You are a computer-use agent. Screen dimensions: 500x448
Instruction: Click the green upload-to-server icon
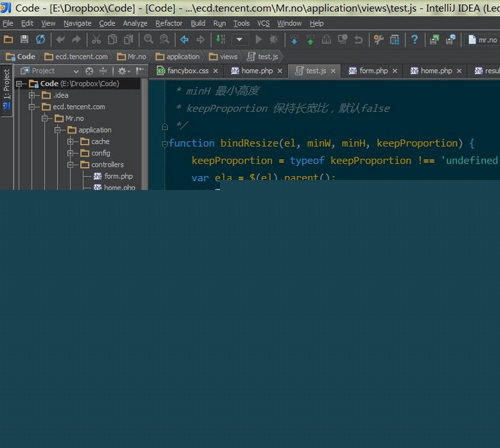[434, 39]
